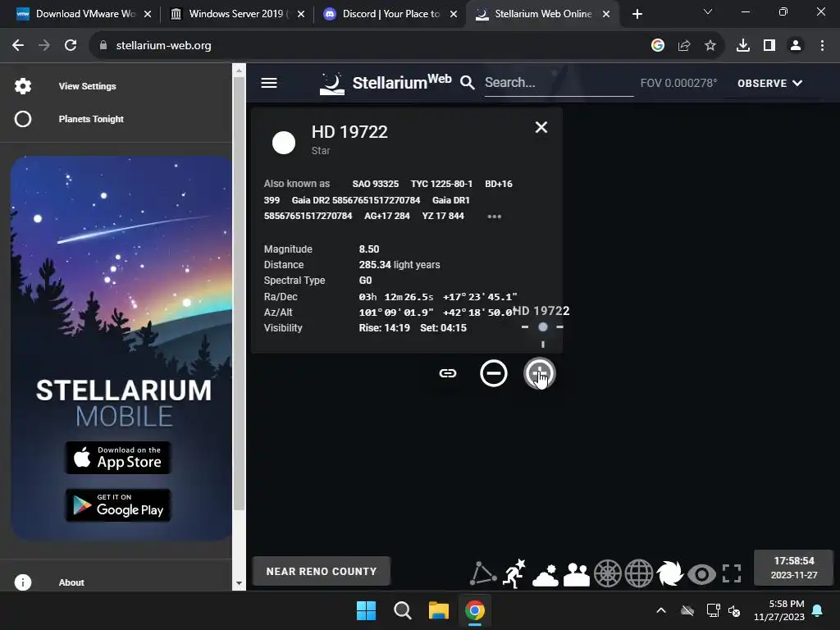This screenshot has height=630, width=840.
Task: Zoom out with the minus circle button
Action: tap(493, 373)
